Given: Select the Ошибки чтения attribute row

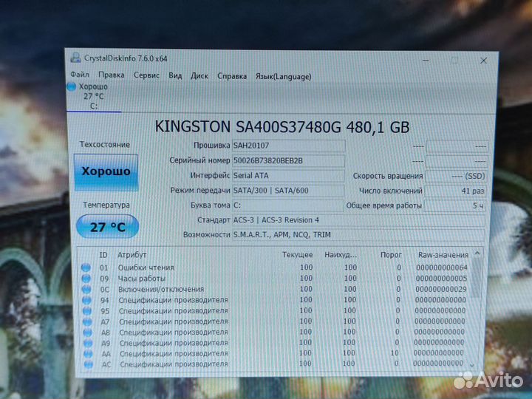Looking at the screenshot, I should 275,267.
